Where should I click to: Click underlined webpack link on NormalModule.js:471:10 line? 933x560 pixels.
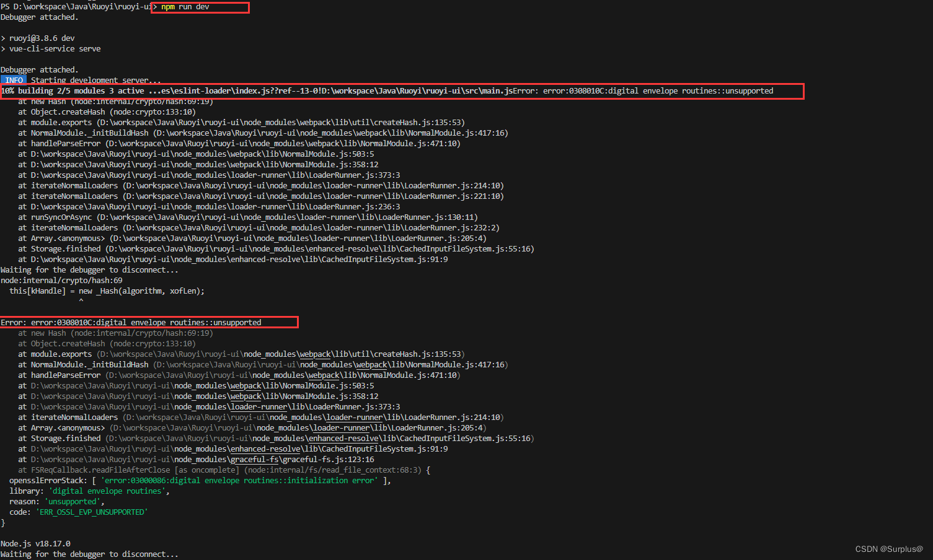(322, 375)
